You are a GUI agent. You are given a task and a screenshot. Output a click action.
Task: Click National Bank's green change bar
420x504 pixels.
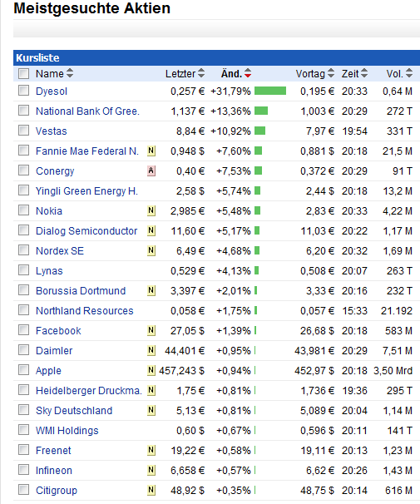pos(261,111)
